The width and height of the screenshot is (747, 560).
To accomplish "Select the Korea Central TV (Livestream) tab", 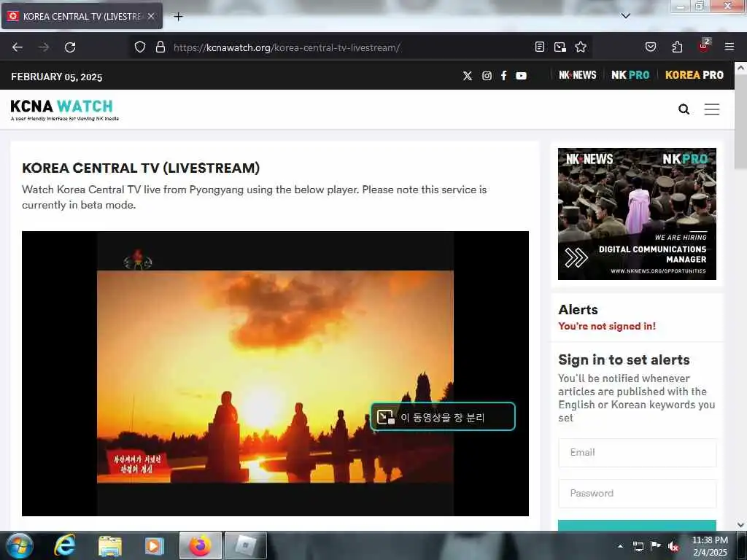I will (82, 16).
